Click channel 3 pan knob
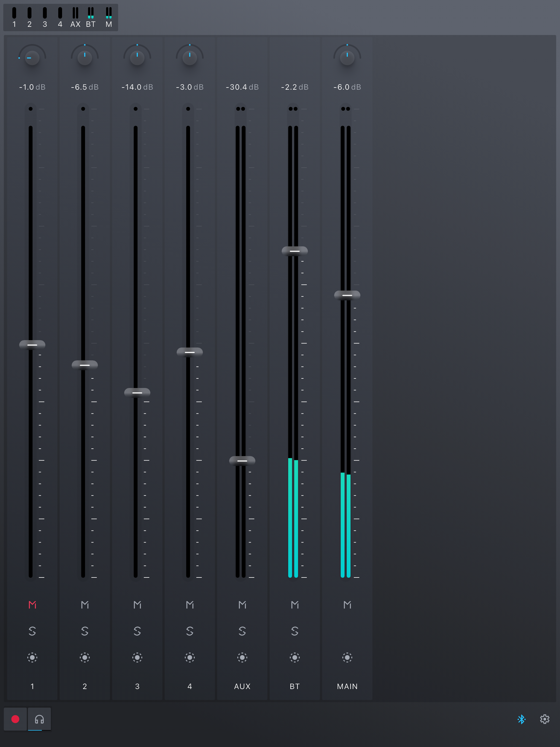The width and height of the screenshot is (560, 747). tap(137, 58)
